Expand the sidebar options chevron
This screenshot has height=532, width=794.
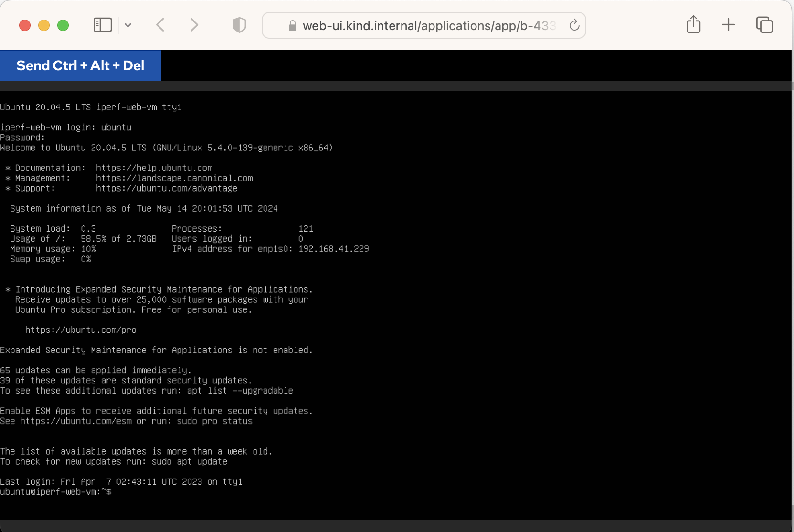(128, 25)
